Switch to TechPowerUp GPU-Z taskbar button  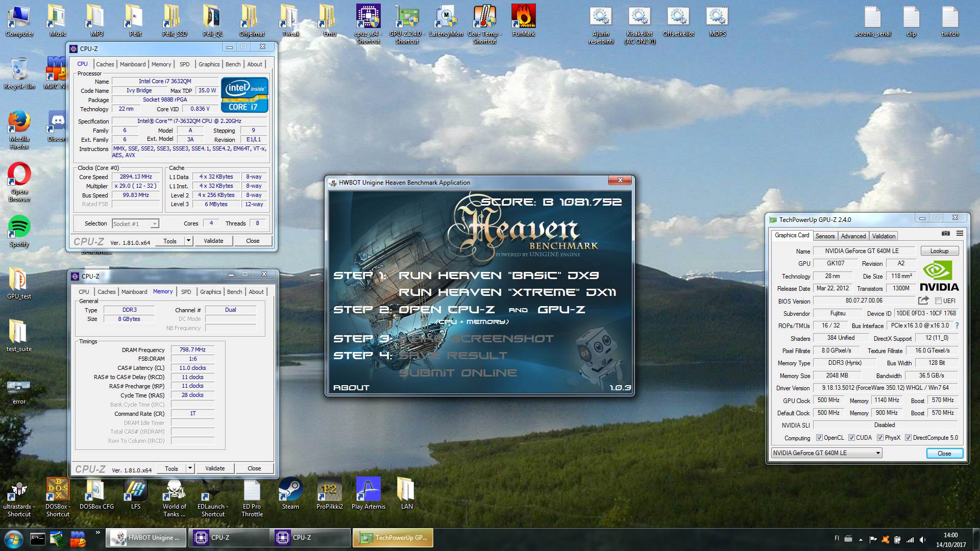click(393, 538)
